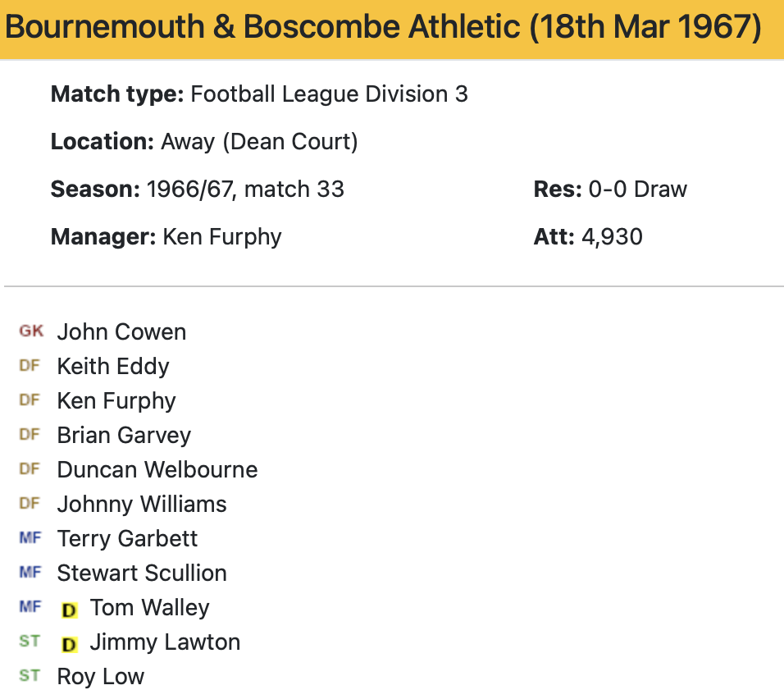Click the yellow D icon beside Tom Walley

tap(70, 609)
